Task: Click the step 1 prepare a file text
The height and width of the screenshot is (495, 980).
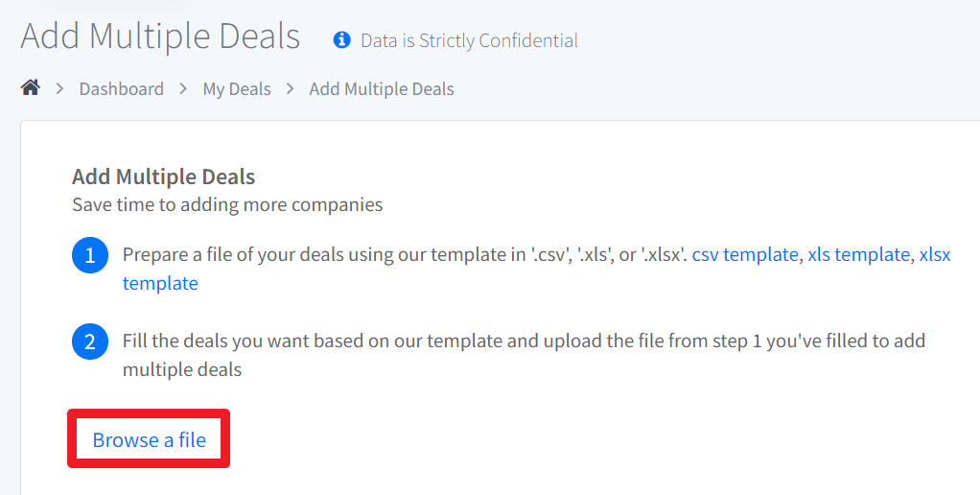Action: 405,254
